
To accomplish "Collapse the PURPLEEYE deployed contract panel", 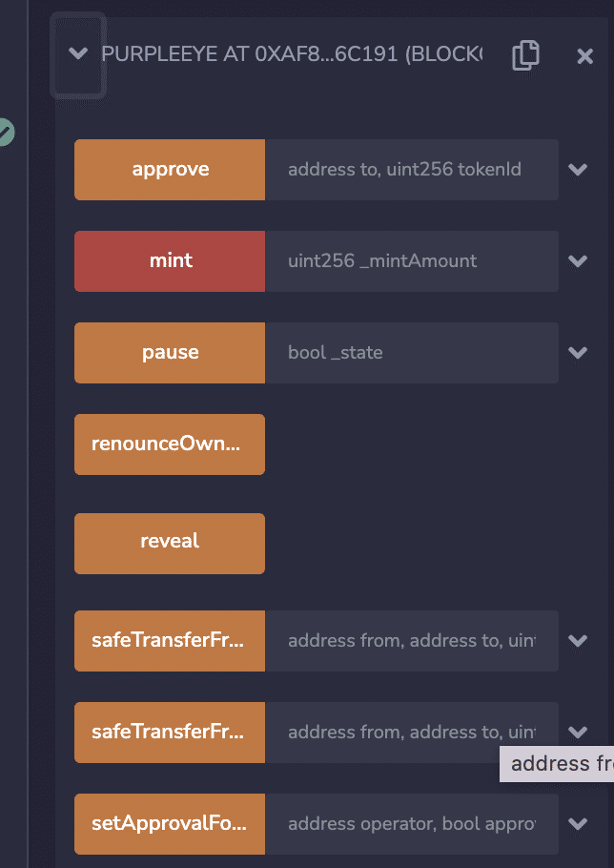I will tap(78, 54).
